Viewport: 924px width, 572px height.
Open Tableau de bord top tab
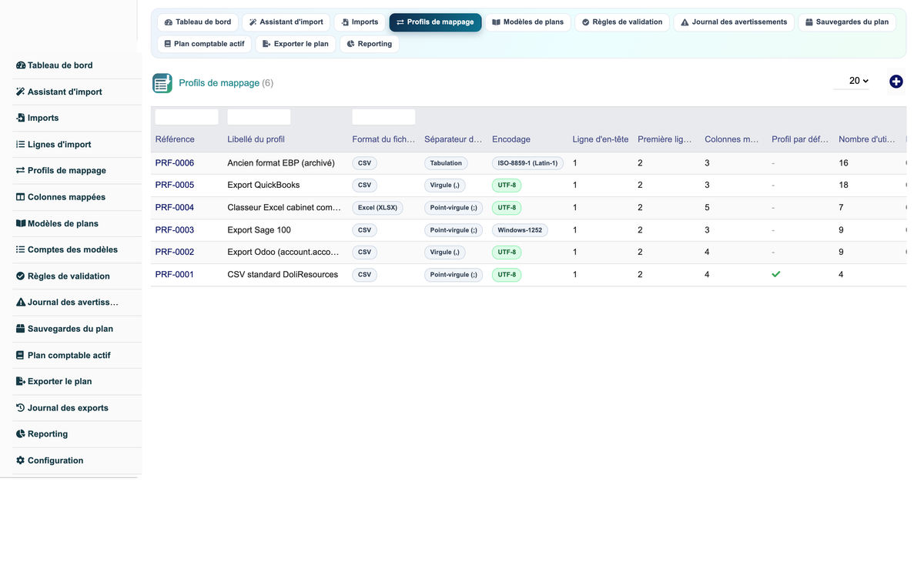coord(198,22)
